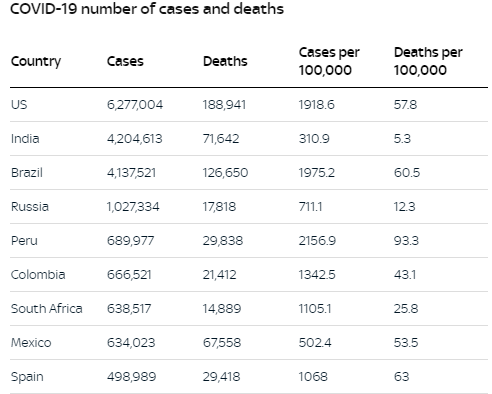Click Brazil's deaths value 126,650

(225, 173)
